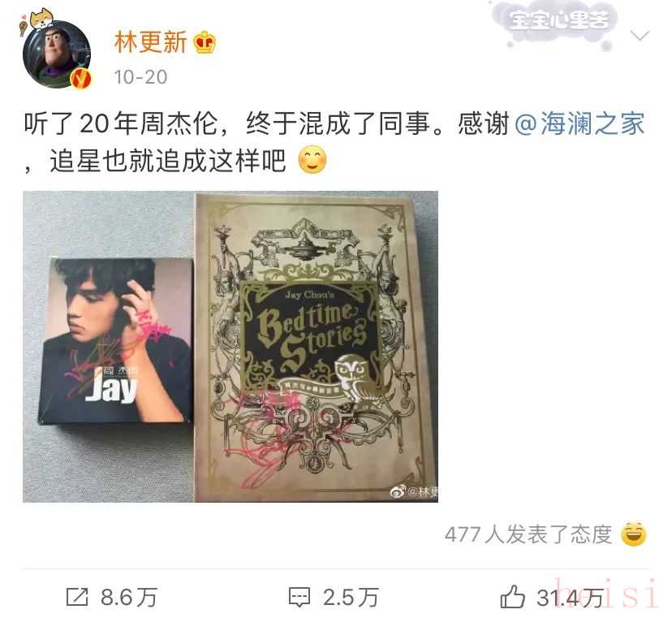
Task: Show the 477人发表了态度 reactions list
Action: point(528,534)
